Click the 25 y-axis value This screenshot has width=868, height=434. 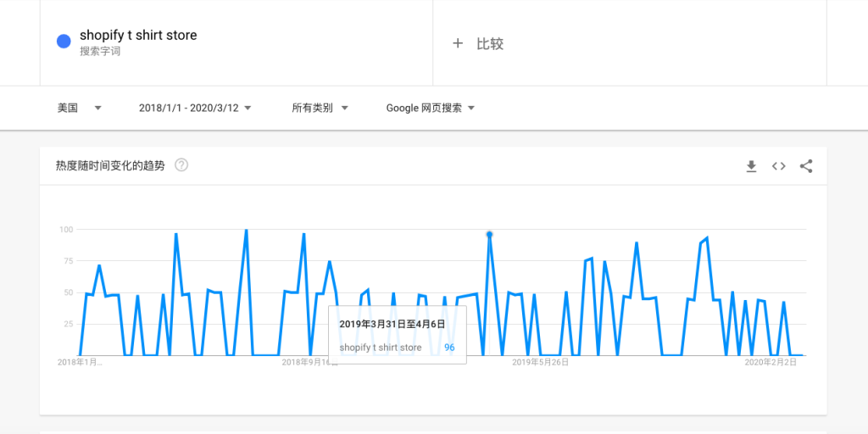(x=70, y=324)
